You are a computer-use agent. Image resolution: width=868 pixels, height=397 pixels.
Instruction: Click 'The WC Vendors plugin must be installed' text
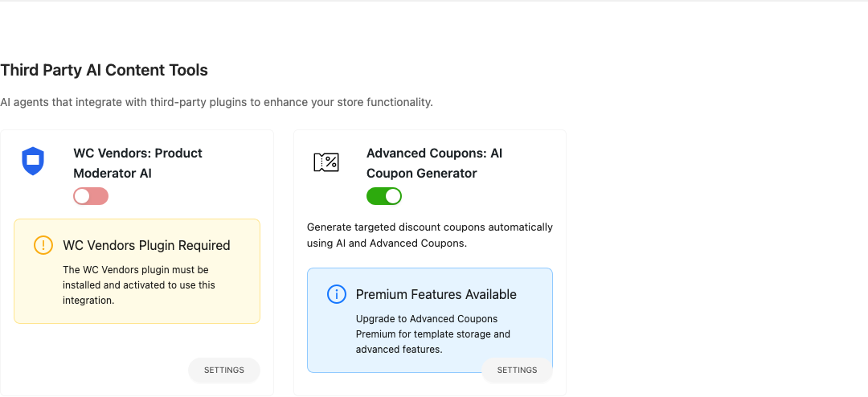click(x=139, y=285)
